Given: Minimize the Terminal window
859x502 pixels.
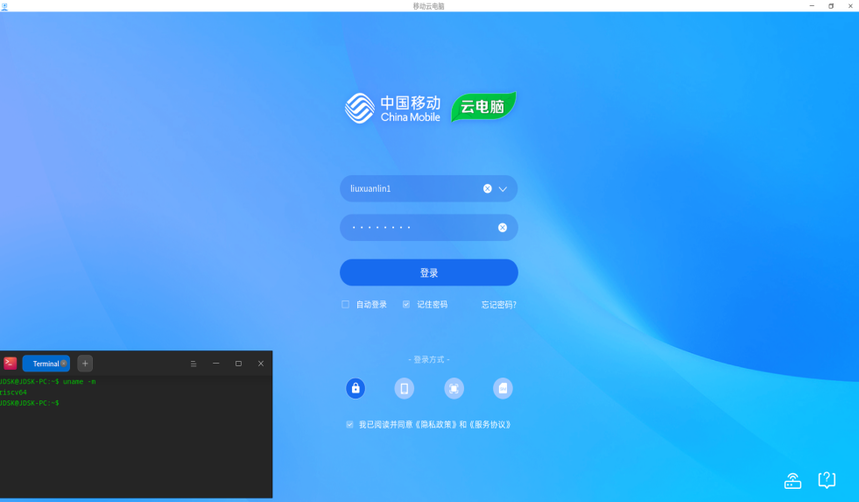Looking at the screenshot, I should click(x=216, y=363).
